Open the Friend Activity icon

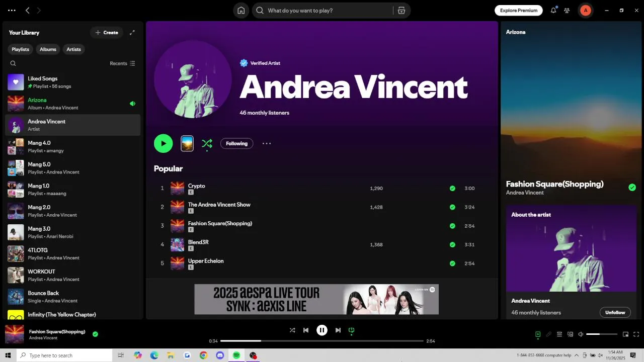(x=567, y=10)
